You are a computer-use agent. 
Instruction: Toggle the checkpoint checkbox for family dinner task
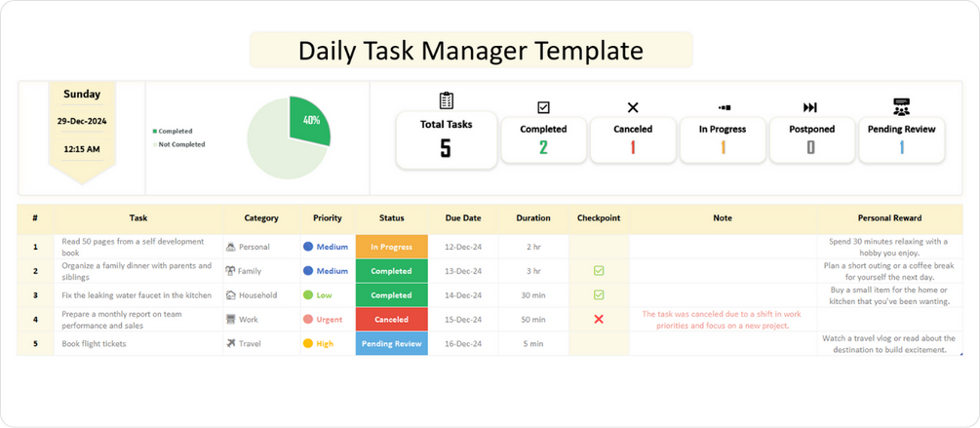(599, 270)
